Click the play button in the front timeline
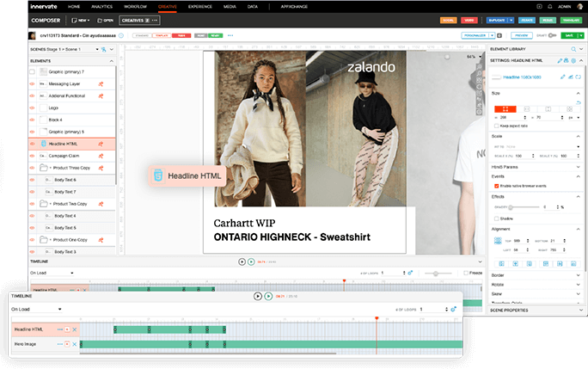The width and height of the screenshot is (588, 369). [257, 296]
